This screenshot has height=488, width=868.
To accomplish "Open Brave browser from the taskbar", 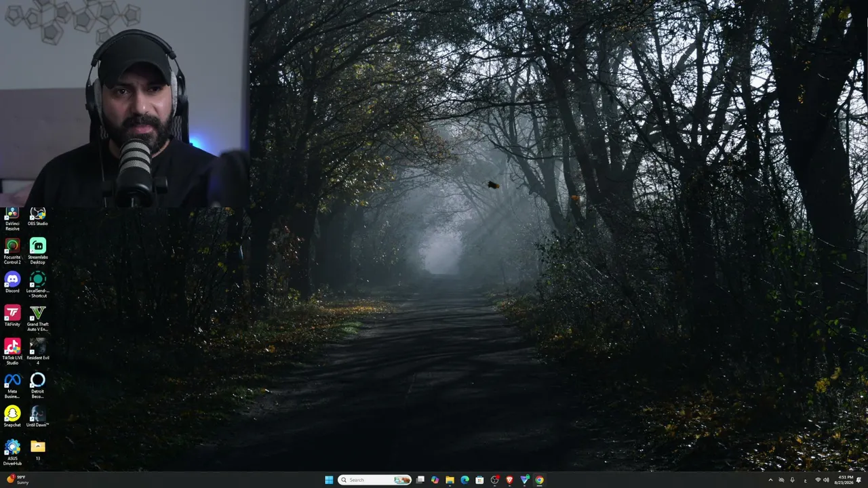I will click(509, 480).
